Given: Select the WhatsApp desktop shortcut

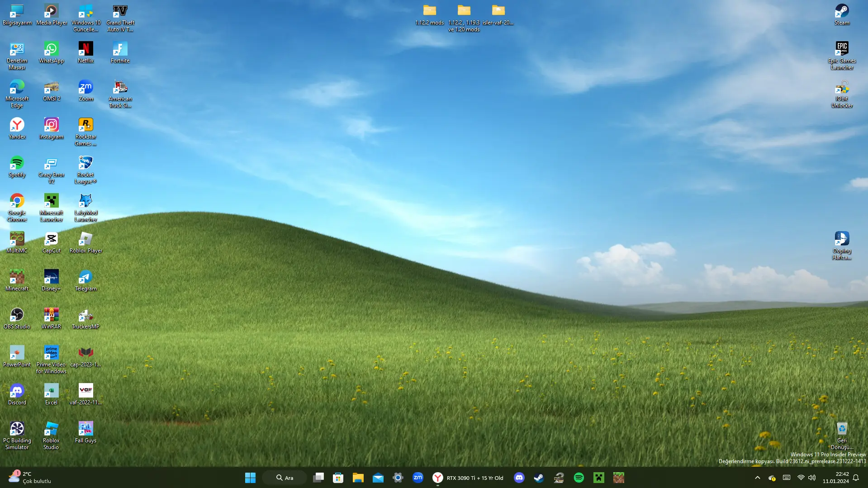Looking at the screenshot, I should pos(52,53).
